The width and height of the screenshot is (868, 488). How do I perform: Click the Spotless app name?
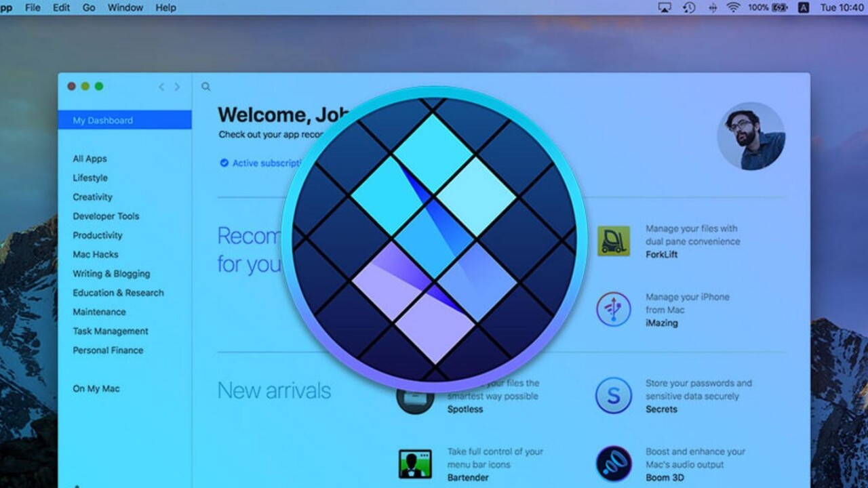tap(465, 409)
